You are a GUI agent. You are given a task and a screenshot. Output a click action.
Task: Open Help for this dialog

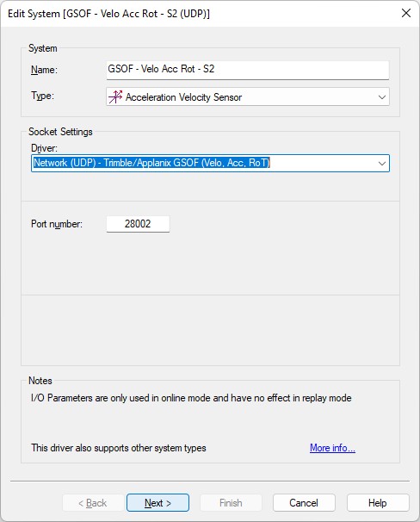tap(378, 503)
